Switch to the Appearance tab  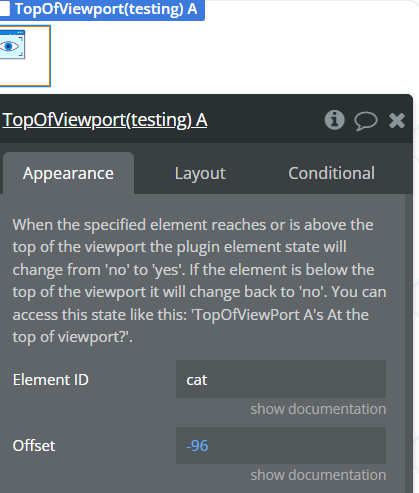68,173
